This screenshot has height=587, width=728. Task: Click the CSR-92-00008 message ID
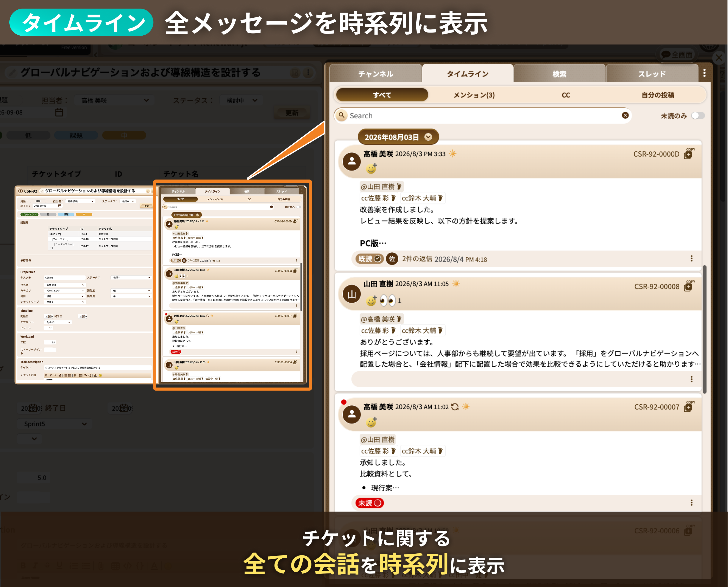point(657,286)
